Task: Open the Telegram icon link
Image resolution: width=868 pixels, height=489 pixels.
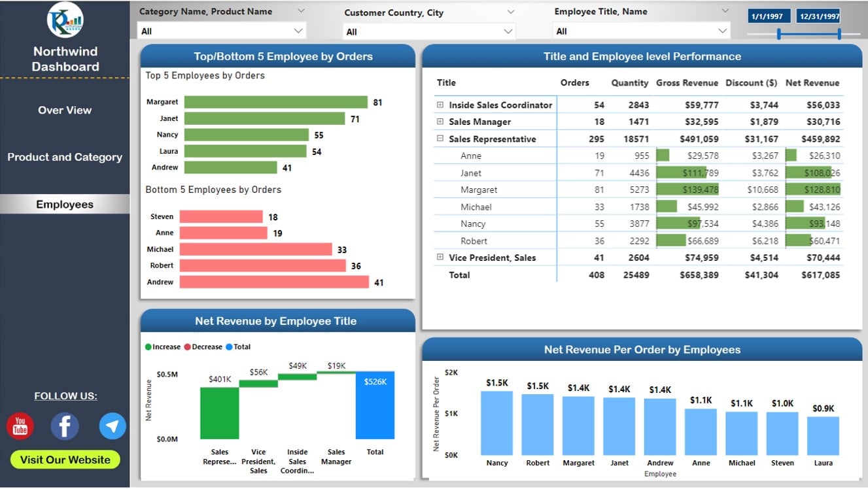Action: [113, 426]
